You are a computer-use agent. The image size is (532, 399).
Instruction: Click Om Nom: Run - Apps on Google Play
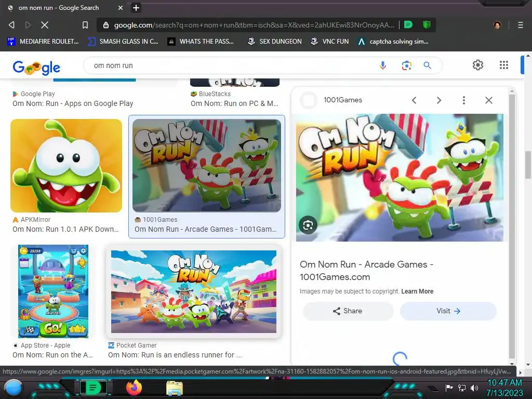tap(73, 103)
